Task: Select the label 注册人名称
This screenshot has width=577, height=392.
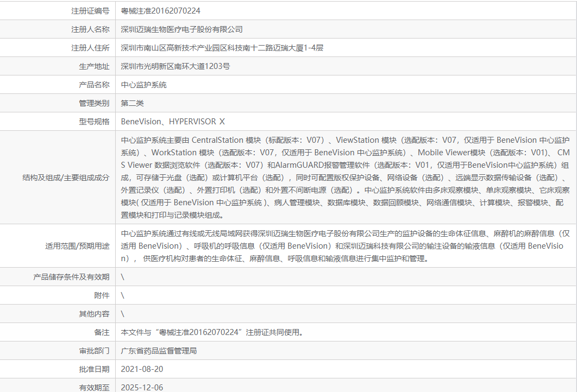Action: [x=90, y=29]
